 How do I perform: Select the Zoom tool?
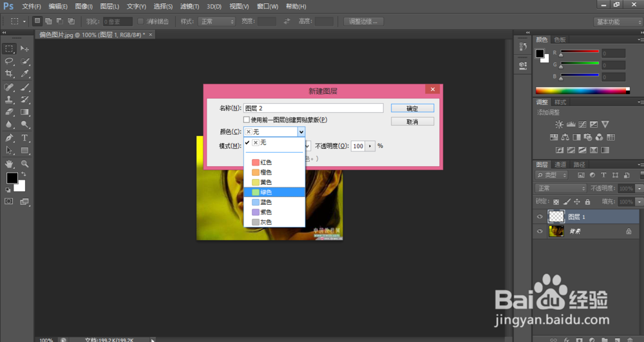(x=24, y=164)
